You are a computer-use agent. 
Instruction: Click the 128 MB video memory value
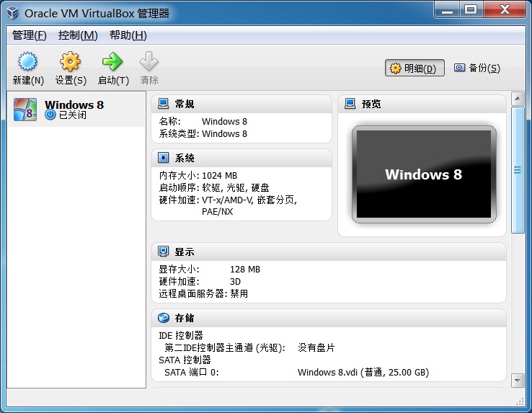[x=245, y=269]
